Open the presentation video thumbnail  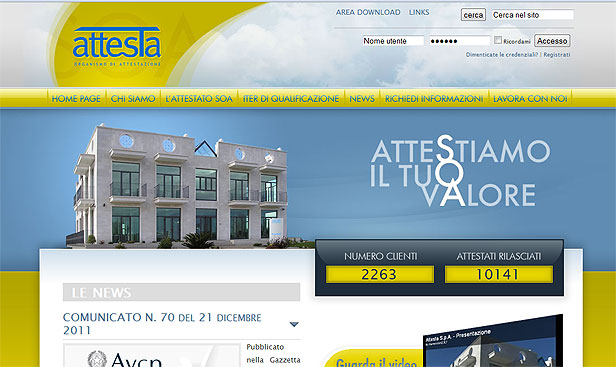click(493, 343)
